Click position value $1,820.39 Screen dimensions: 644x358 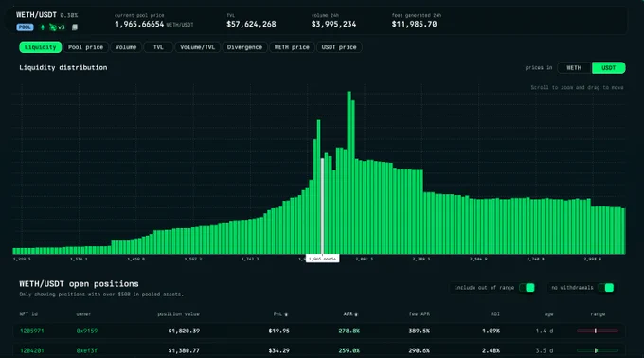pyautogui.click(x=184, y=331)
